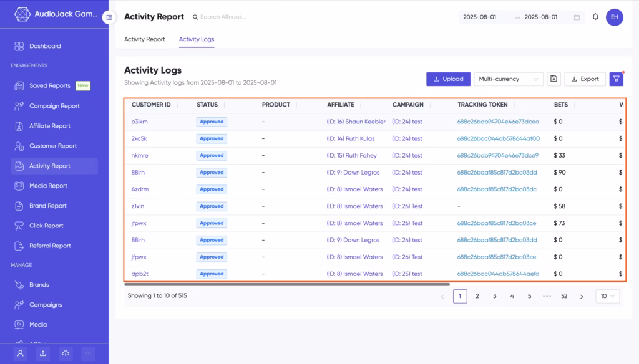
Task: Click the Activity Report sidebar icon
Action: pos(19,166)
